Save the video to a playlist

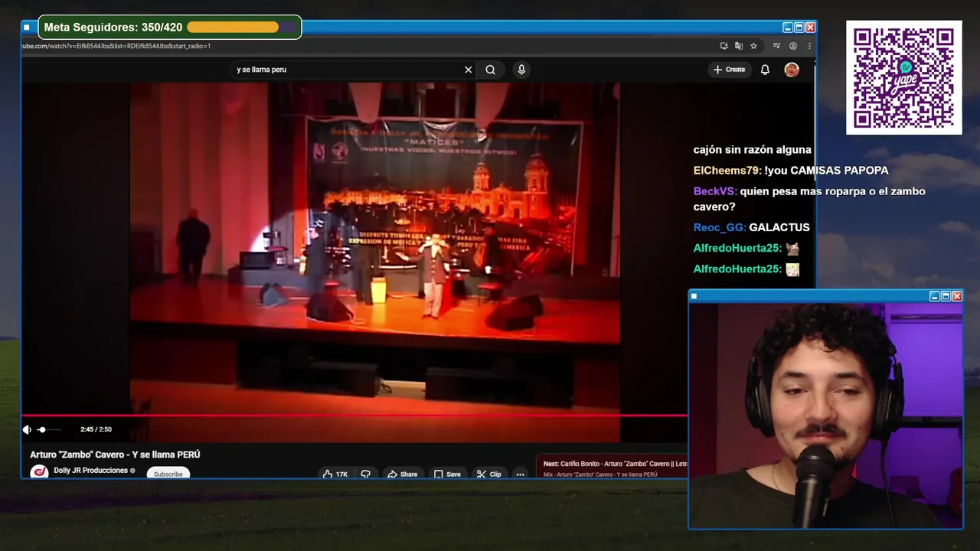(447, 474)
